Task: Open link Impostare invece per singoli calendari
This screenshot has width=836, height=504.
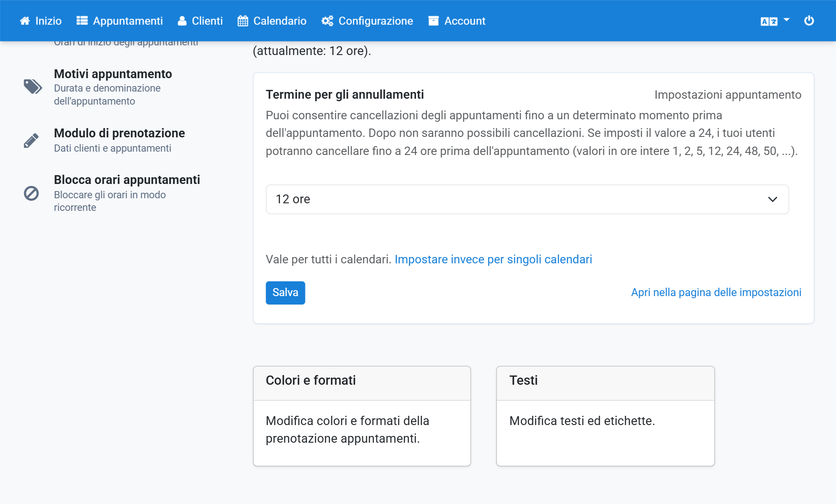Action: click(x=493, y=260)
